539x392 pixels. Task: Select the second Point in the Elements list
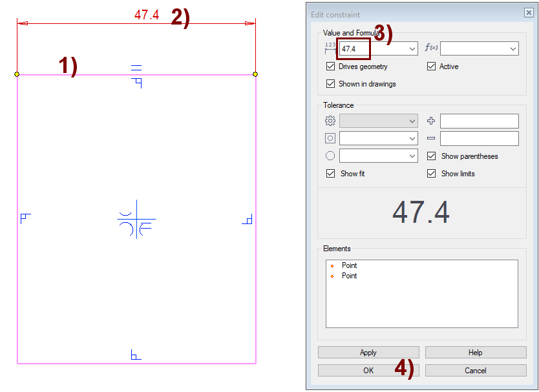(x=349, y=276)
